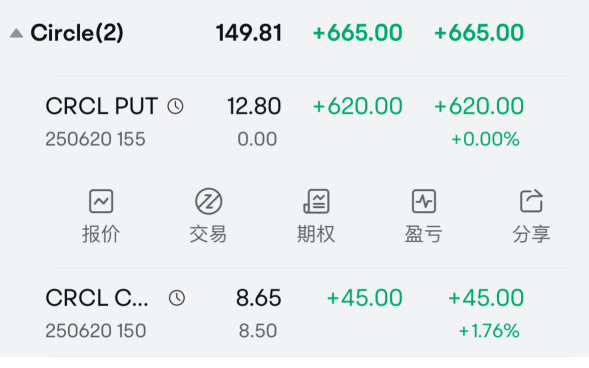The width and height of the screenshot is (589, 368).
Task: Tap the 12.80 PUT price
Action: click(254, 106)
